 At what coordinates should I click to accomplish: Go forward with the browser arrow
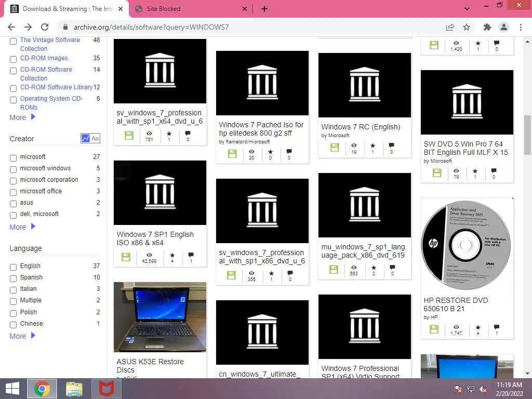pos(28,27)
